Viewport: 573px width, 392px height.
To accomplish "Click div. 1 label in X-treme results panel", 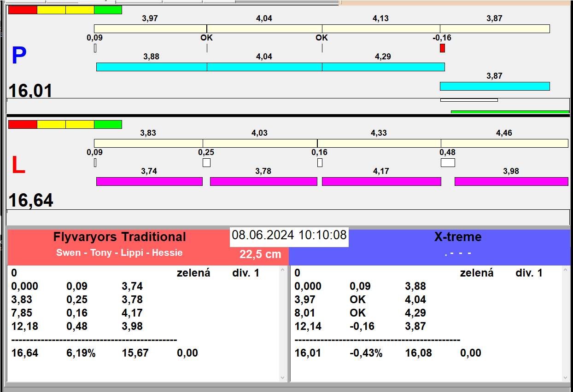I will click(x=529, y=273).
